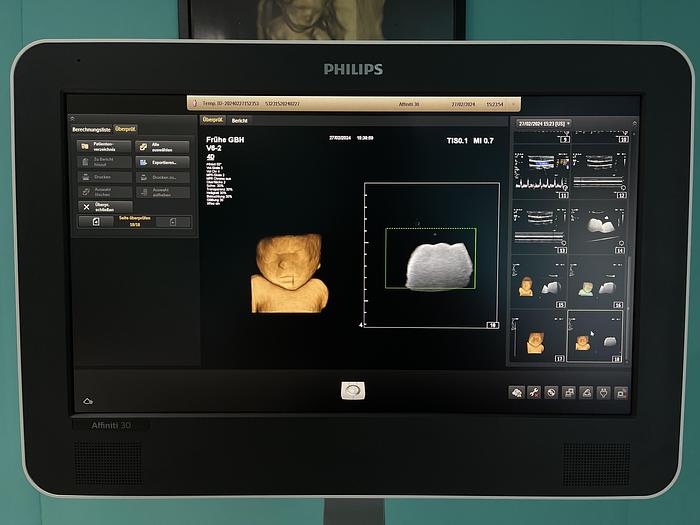Click Alle auswählen button
This screenshot has height=525, width=700.
point(162,147)
